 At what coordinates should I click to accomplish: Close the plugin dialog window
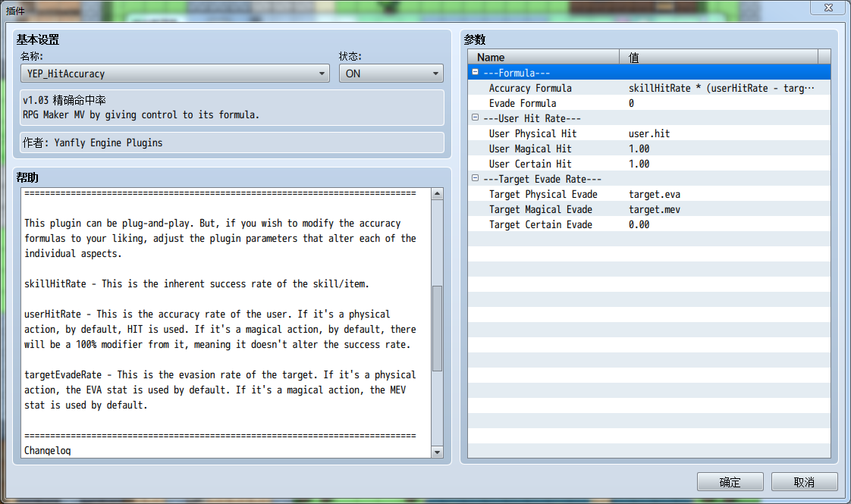[x=828, y=8]
